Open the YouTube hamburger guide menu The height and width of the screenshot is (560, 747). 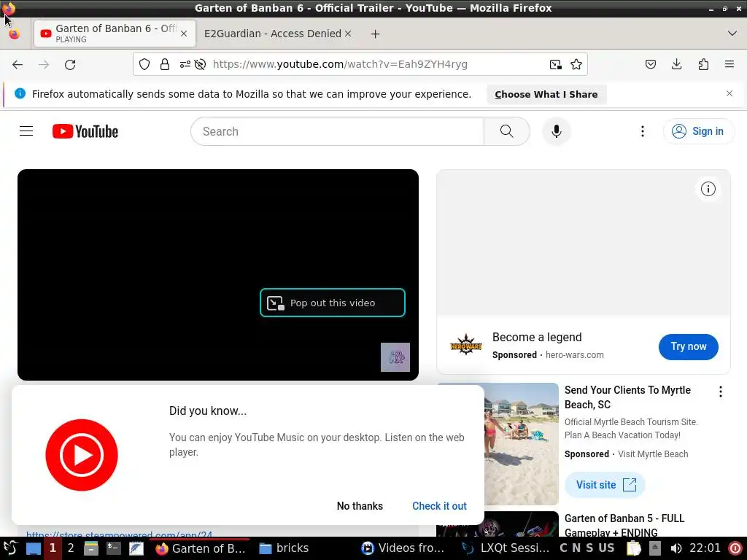click(26, 131)
